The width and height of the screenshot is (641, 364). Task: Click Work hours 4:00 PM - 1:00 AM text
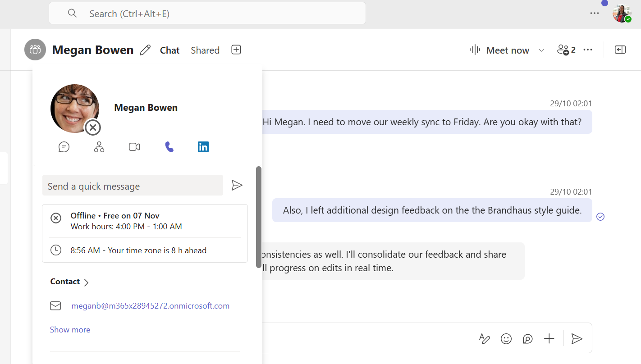click(x=126, y=227)
